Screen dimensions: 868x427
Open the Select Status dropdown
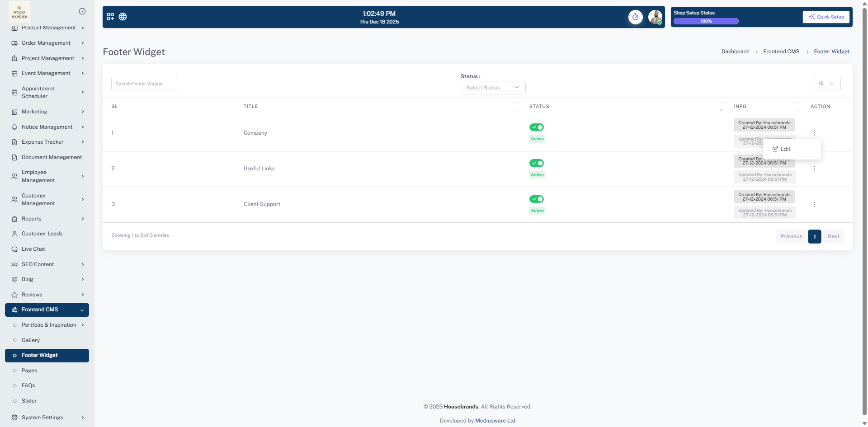(492, 88)
